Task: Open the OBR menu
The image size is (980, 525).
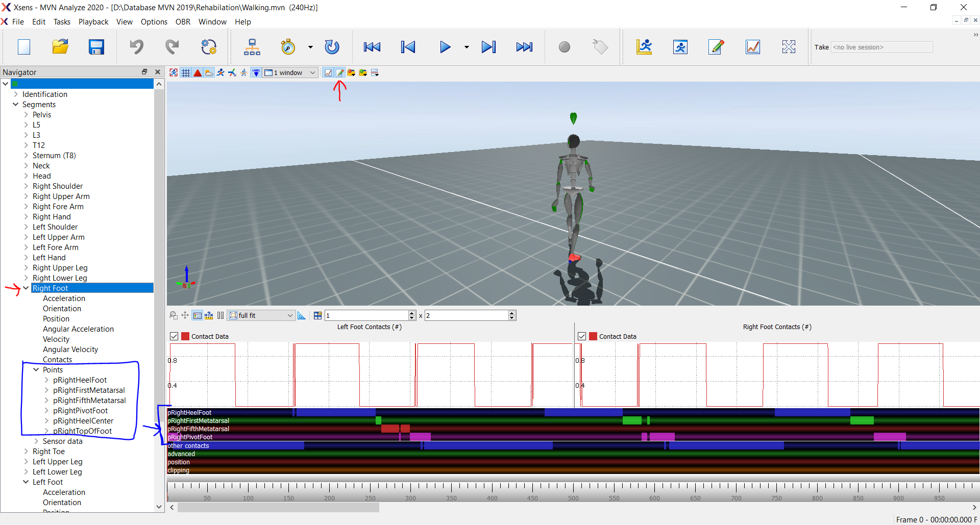Action: coord(183,22)
